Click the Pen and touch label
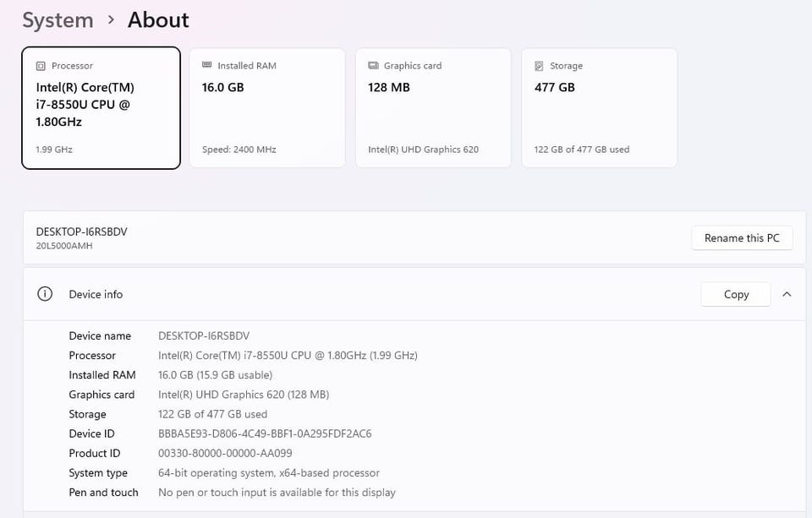Image resolution: width=812 pixels, height=518 pixels. pyautogui.click(x=103, y=493)
